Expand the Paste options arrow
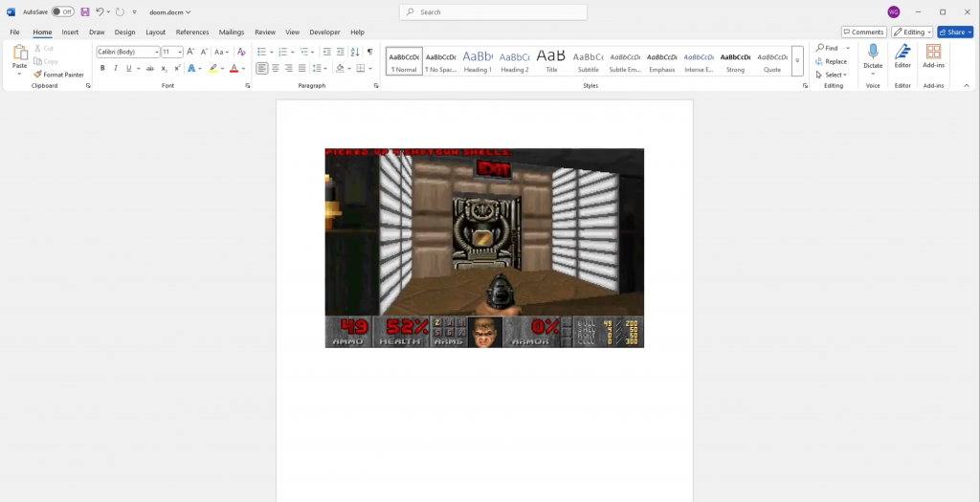This screenshot has width=980, height=502. (19, 74)
